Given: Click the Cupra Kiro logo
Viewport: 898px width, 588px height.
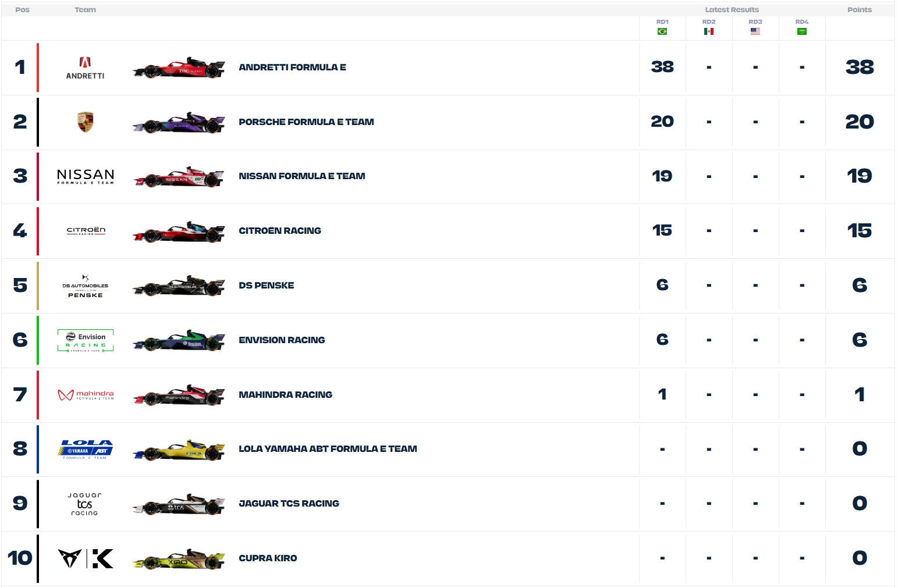Looking at the screenshot, I should [86, 558].
